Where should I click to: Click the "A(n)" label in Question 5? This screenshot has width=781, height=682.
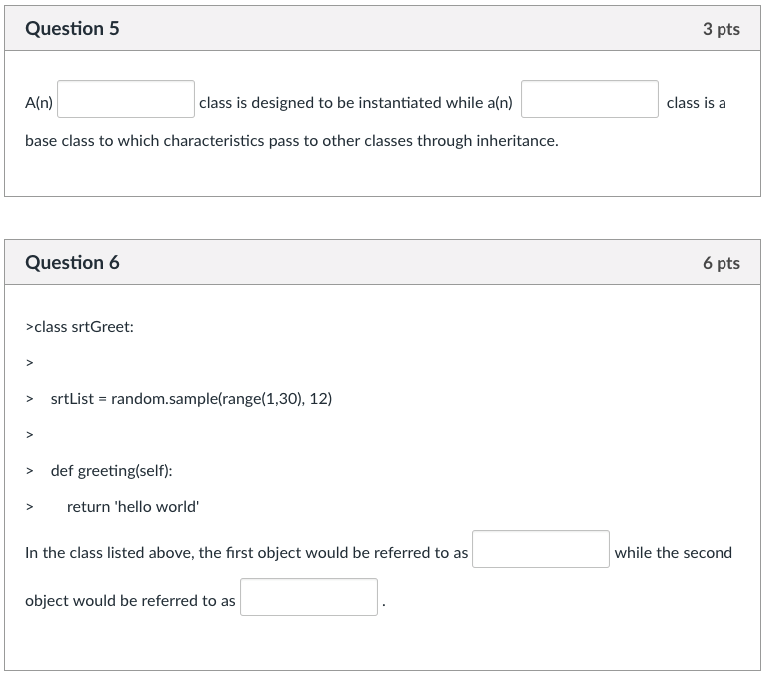[x=39, y=102]
